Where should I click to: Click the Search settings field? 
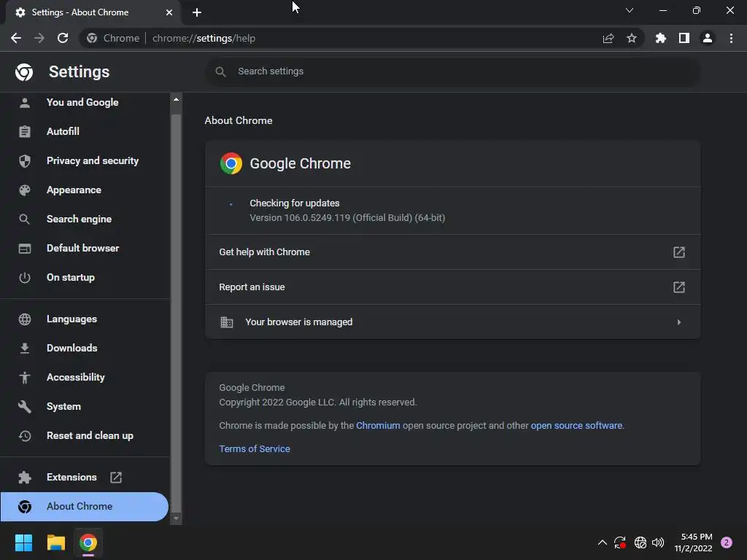pyautogui.click(x=452, y=71)
